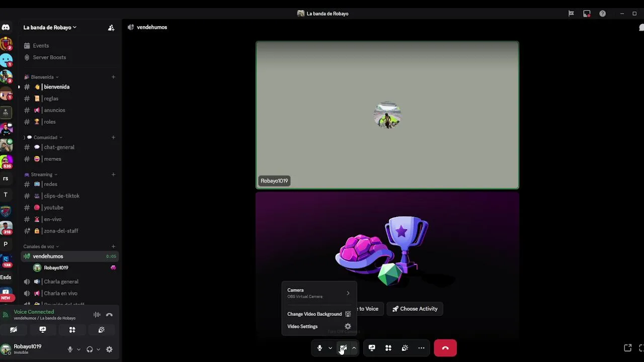Open the chat-general channel
Screen dimensions: 644x362
click(70, 147)
